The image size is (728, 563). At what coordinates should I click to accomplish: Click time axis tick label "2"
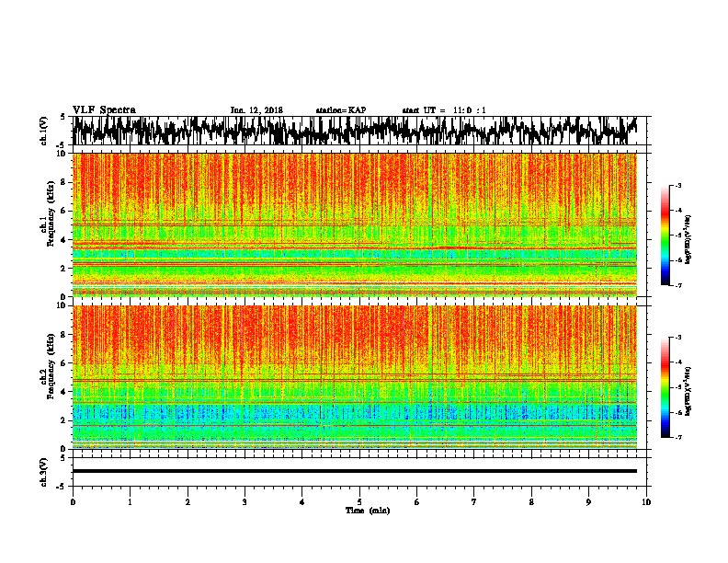point(188,502)
